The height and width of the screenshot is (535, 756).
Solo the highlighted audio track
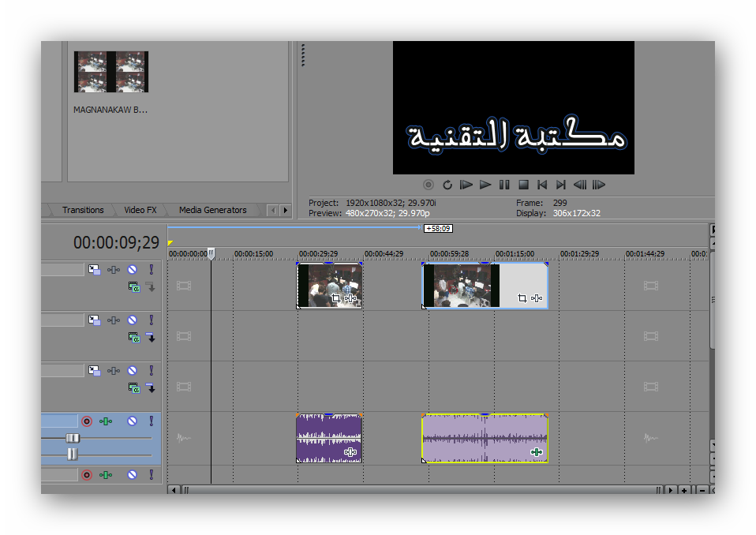[x=151, y=421]
